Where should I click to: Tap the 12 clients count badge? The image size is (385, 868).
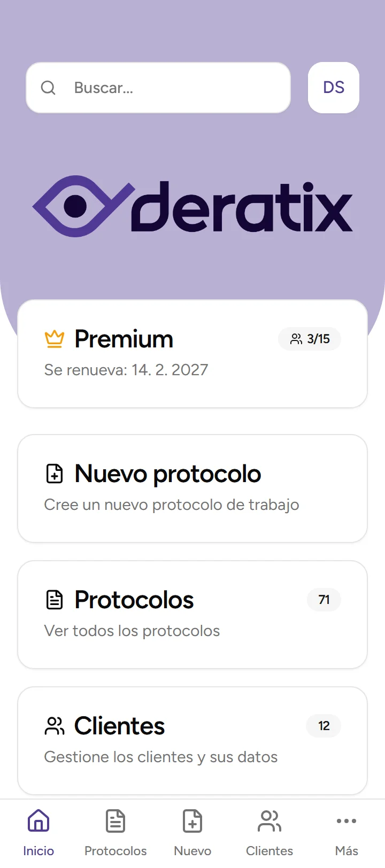[323, 725]
